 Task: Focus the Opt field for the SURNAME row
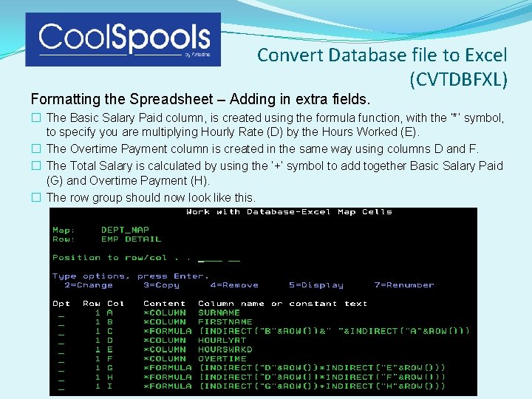[61, 313]
